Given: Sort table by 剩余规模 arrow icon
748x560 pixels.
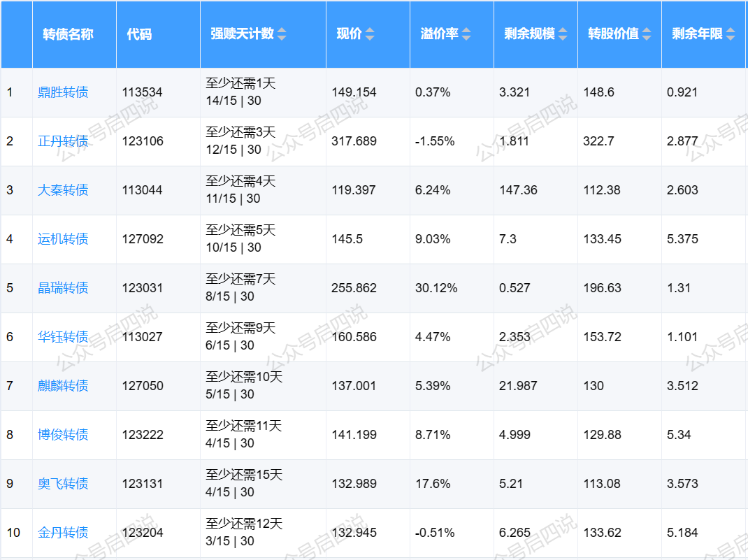Looking at the screenshot, I should click(562, 34).
